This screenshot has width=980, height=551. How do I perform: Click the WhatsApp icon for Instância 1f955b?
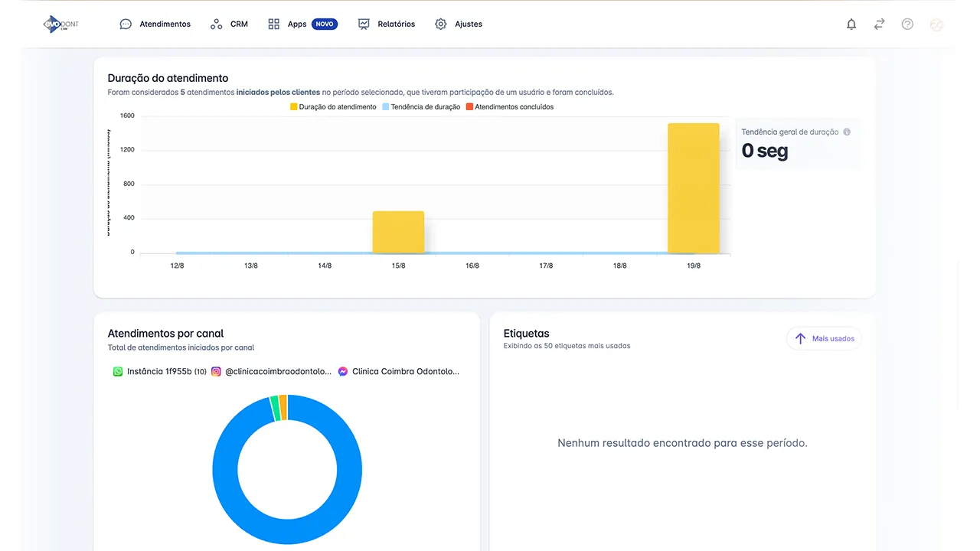point(118,371)
